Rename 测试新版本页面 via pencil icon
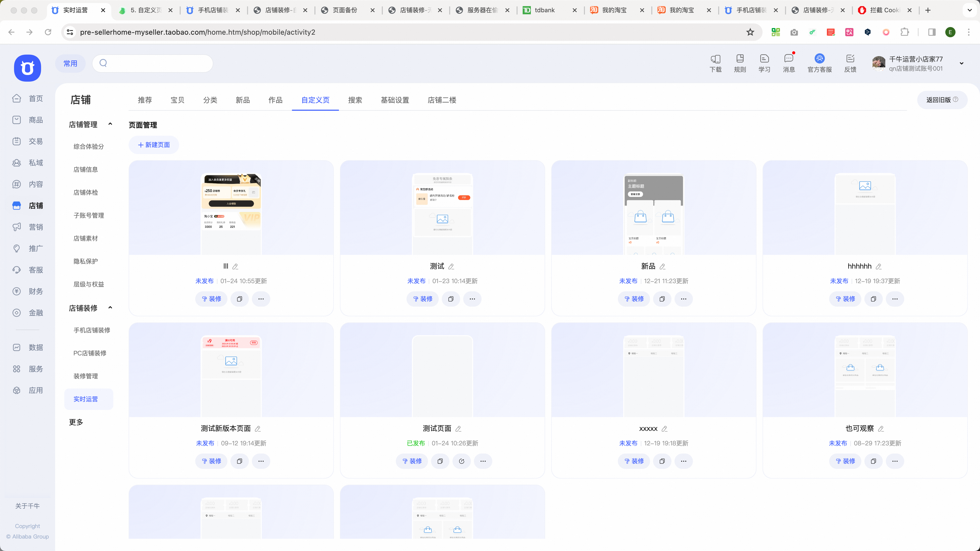 (258, 429)
